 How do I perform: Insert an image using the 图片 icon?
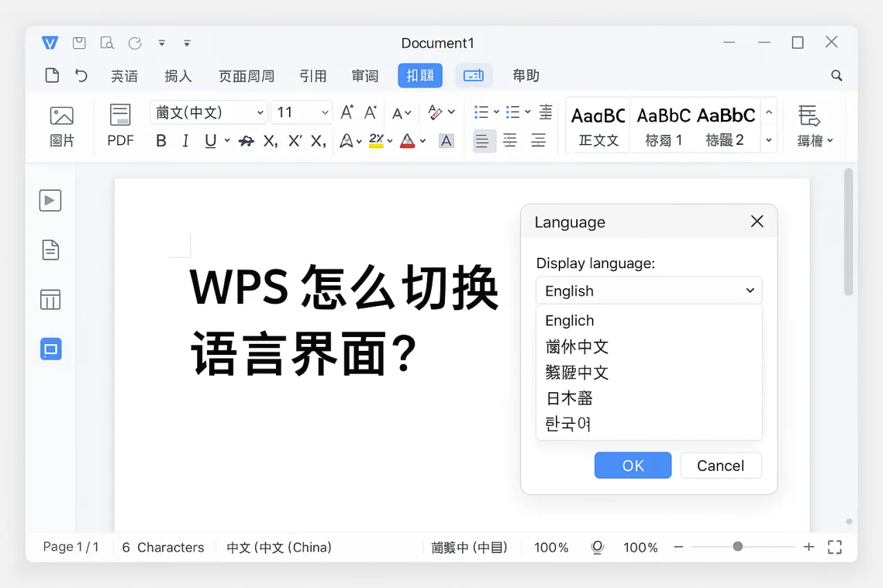point(62,125)
